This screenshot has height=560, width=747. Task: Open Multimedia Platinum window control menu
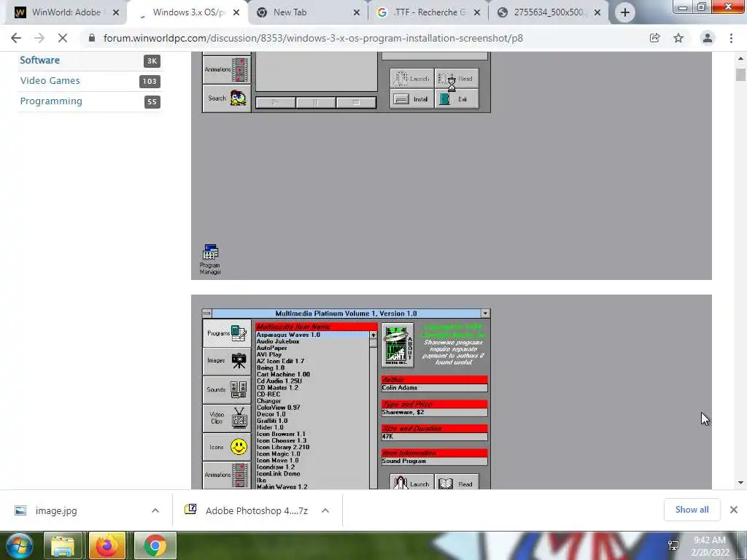coord(206,314)
